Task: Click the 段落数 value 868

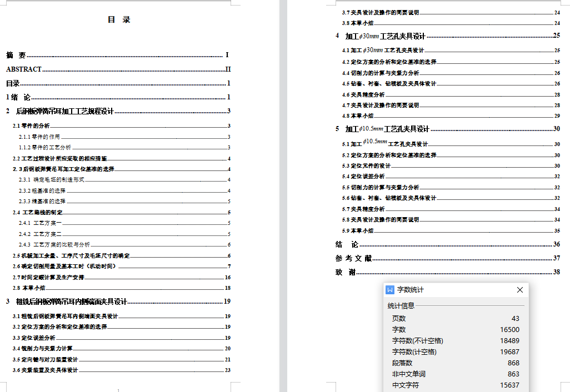Action: point(513,363)
